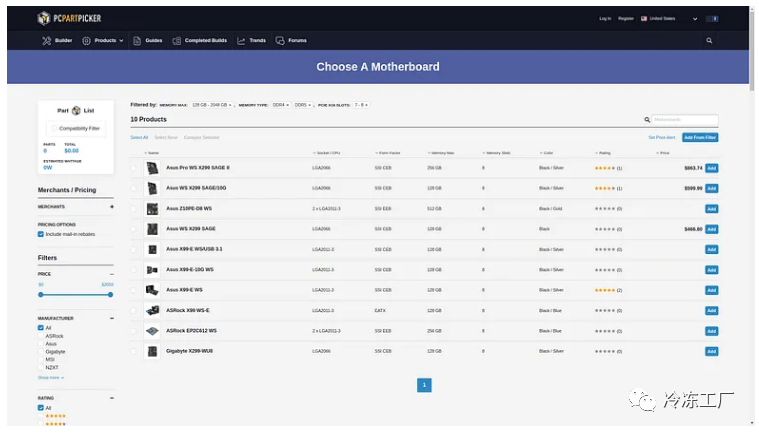Click the Log In link
Viewport: 759px width, 433px height.
coord(605,19)
